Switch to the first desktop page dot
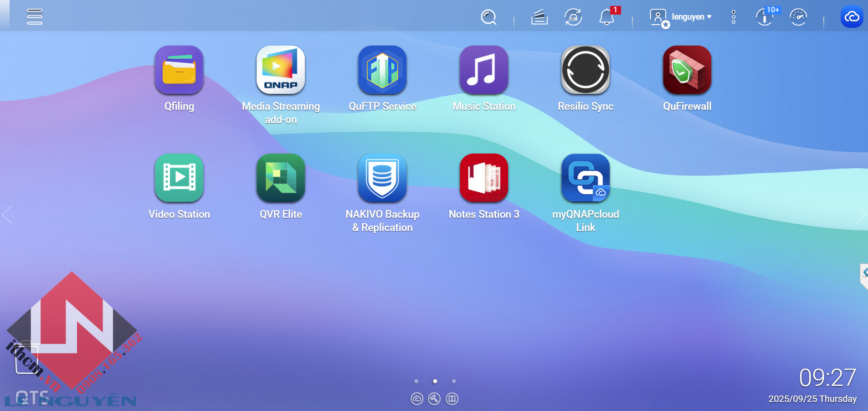The image size is (868, 411). (x=416, y=381)
